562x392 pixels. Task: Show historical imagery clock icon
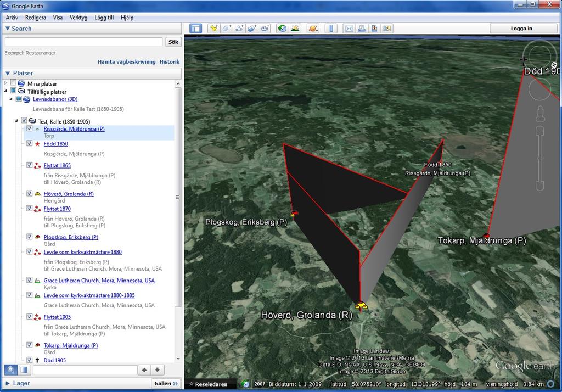283,29
